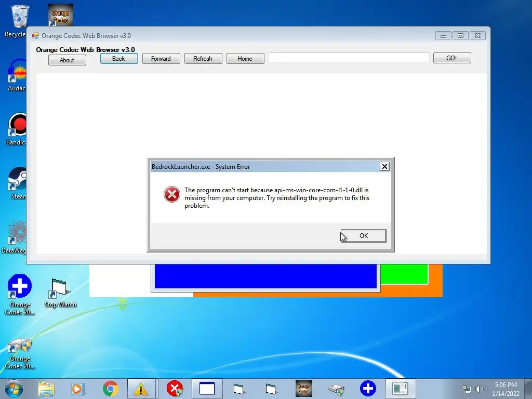Switch to the Orange Codec browser taskbar item
This screenshot has height=399, width=532.
coord(401,389)
